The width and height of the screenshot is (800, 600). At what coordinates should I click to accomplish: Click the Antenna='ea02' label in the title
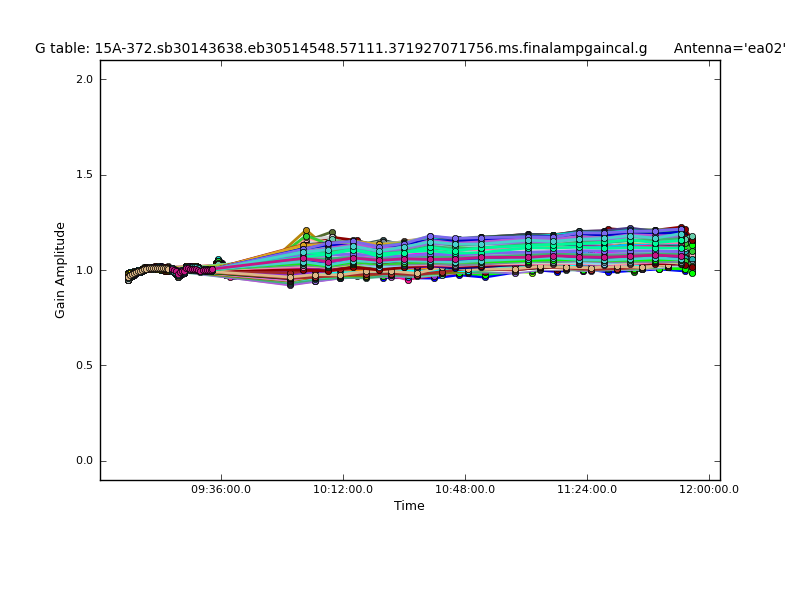729,48
